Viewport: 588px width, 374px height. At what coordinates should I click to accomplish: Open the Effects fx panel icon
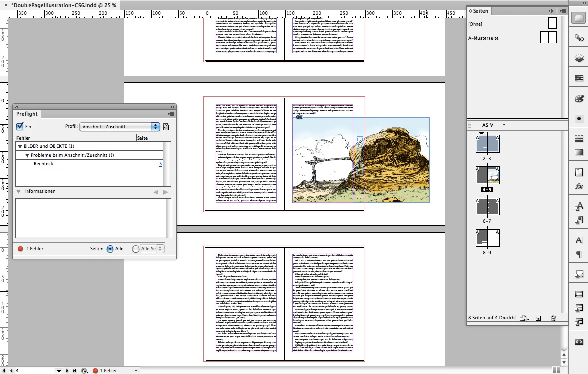[579, 186]
